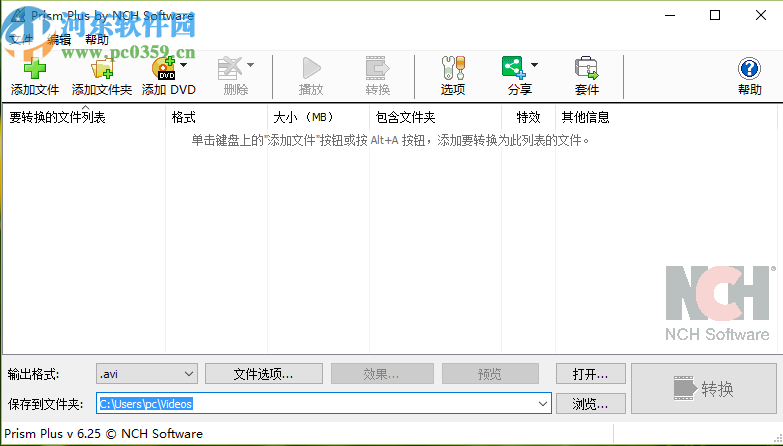Open the 删除 dropdown arrow
This screenshot has width=783, height=446.
point(250,65)
